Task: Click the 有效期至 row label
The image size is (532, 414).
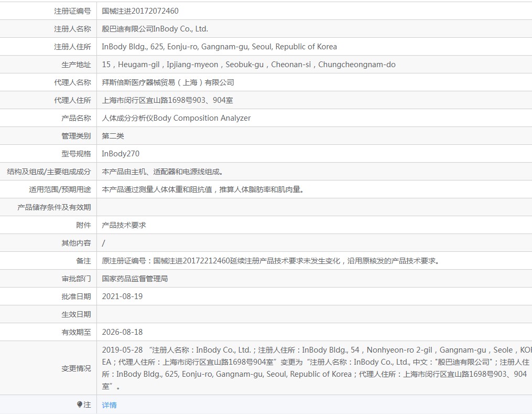Action: [x=77, y=332]
